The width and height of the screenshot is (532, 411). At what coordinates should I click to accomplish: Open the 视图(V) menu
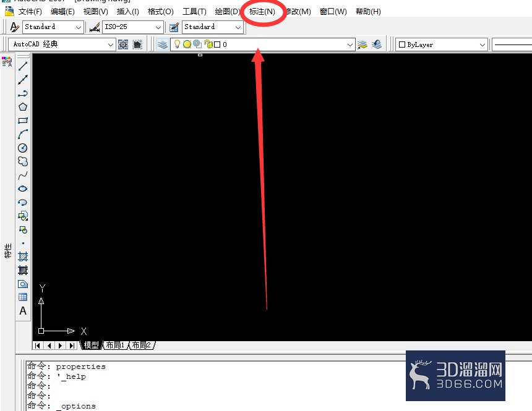click(96, 12)
